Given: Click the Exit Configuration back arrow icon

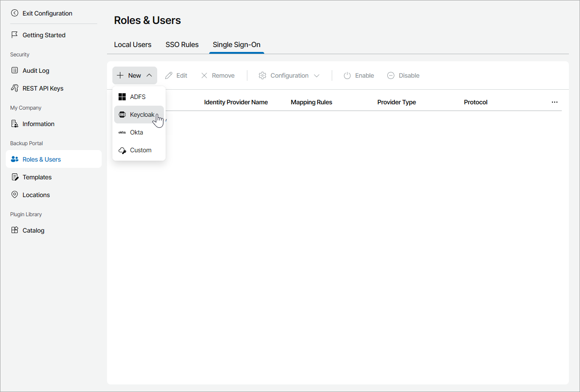Looking at the screenshot, I should tap(15, 13).
